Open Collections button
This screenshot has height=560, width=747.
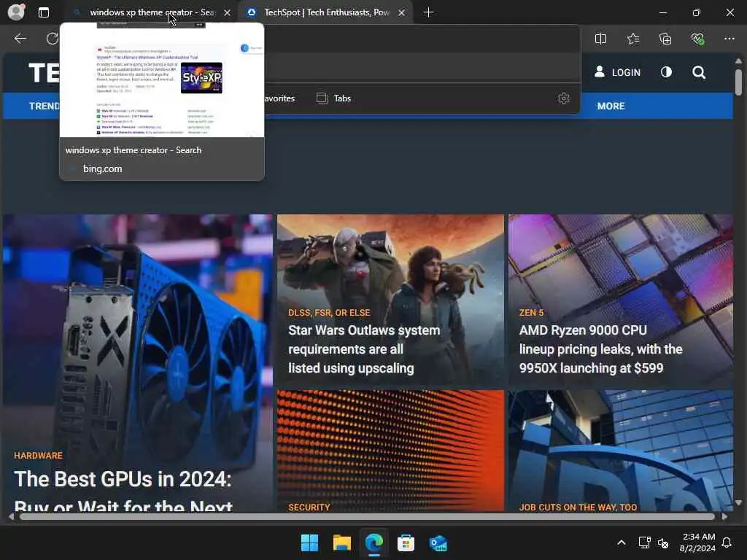point(665,39)
